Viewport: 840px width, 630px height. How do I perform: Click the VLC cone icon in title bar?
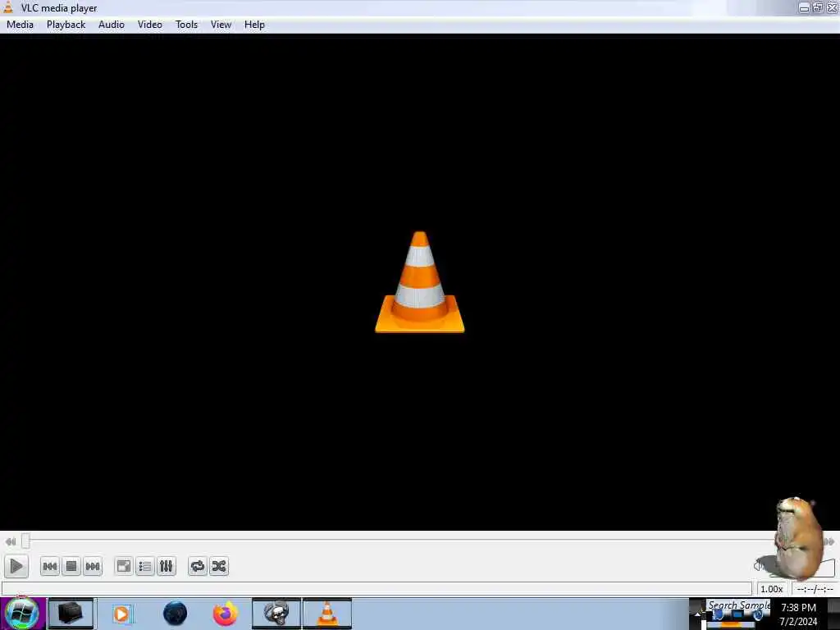tap(8, 7)
